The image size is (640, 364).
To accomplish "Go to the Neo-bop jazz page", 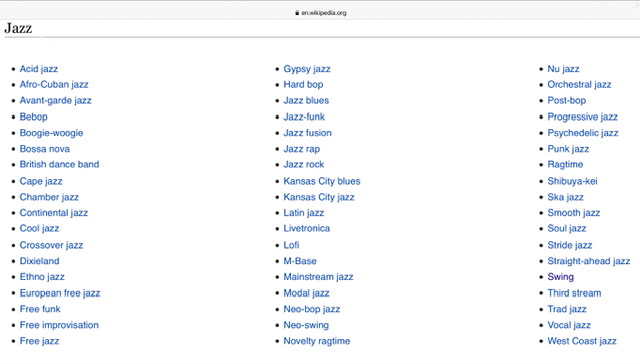I will [x=312, y=309].
